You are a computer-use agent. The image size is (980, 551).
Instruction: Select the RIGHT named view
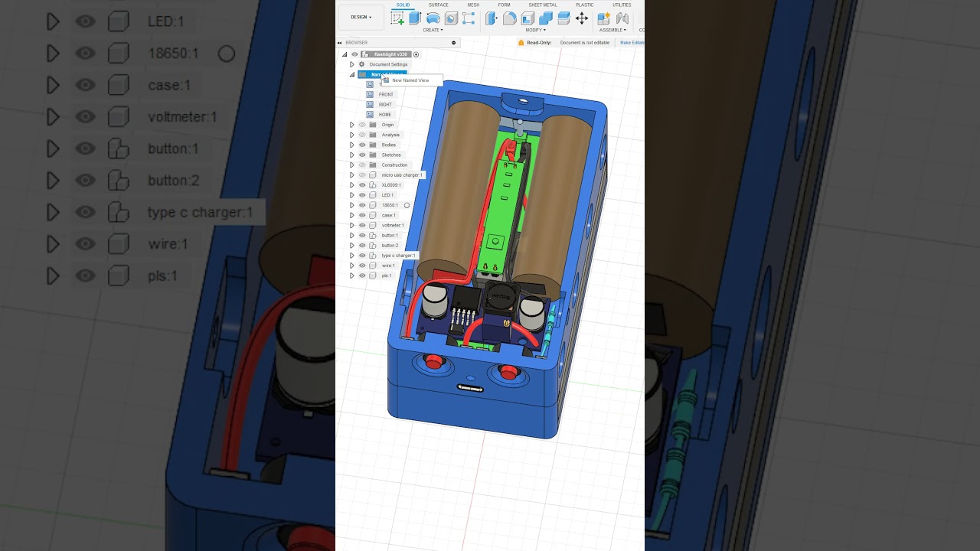[385, 105]
